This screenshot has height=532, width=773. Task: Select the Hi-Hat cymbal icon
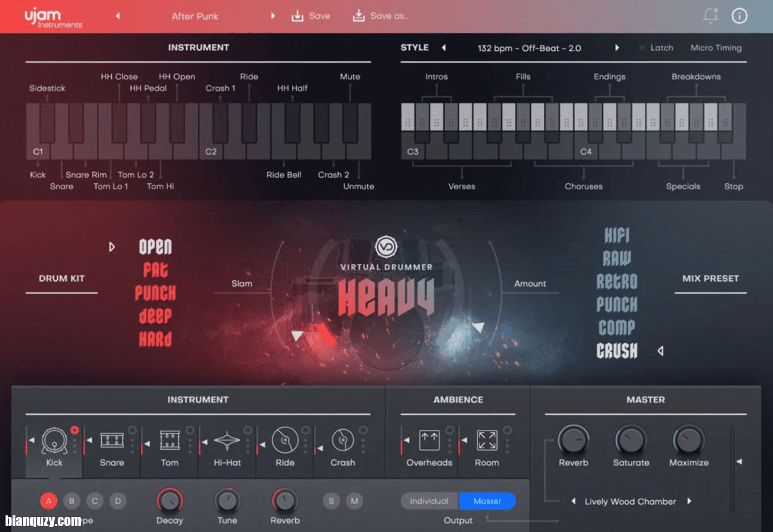pos(227,441)
